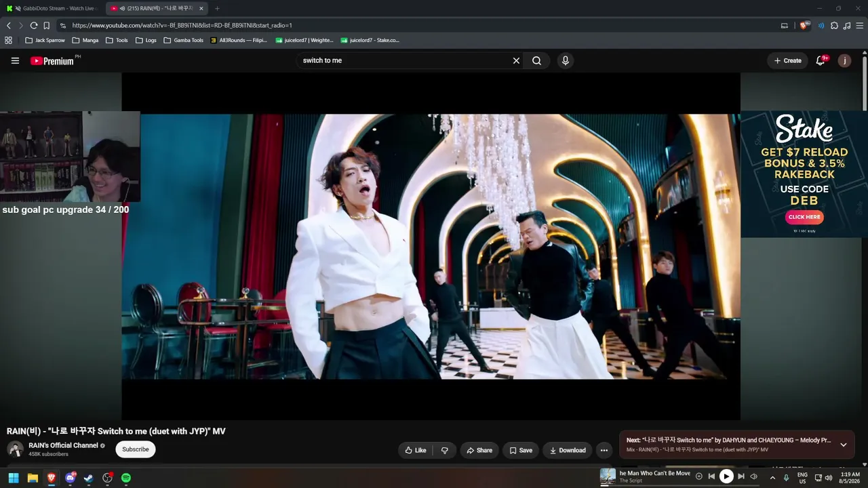Skip to next track in taskbar widget
The image size is (868, 488).
[741, 476]
